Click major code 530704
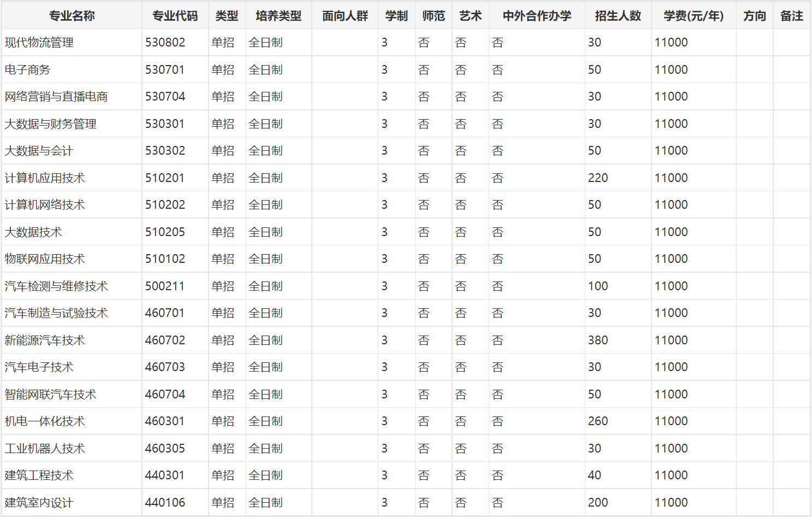The height and width of the screenshot is (517, 812). click(165, 97)
